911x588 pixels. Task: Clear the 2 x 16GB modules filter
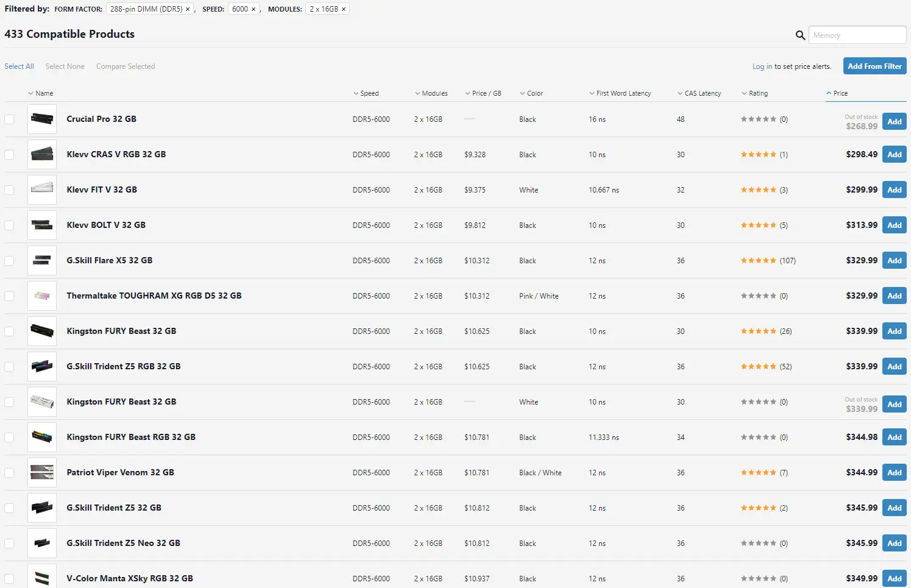(344, 9)
